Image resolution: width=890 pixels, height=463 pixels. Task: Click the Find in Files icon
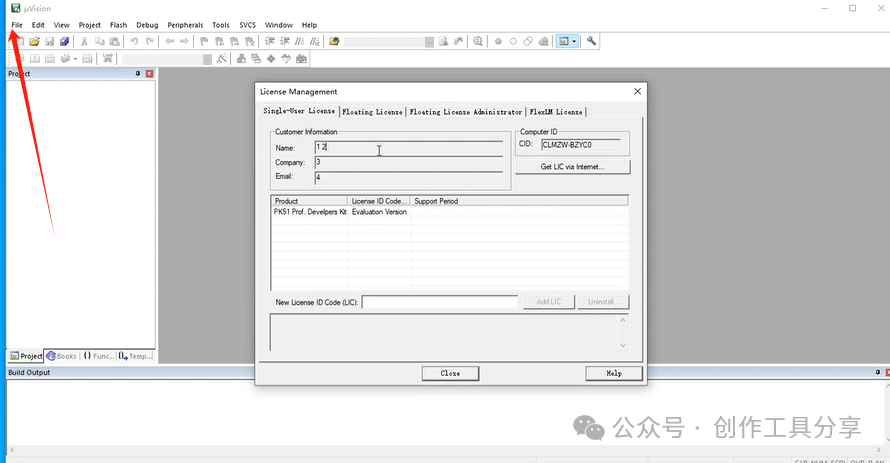pyautogui.click(x=334, y=41)
